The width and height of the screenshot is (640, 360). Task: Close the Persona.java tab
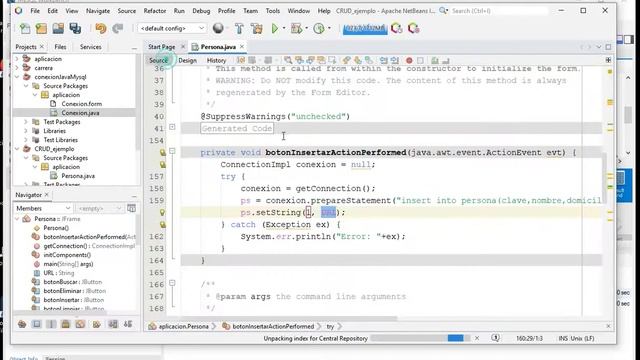pos(242,47)
